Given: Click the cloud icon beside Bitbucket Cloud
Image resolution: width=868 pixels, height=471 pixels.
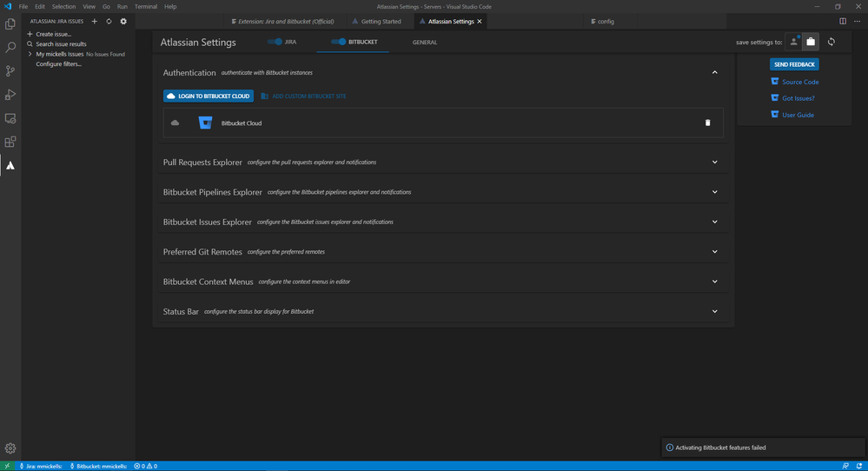Looking at the screenshot, I should click(x=175, y=123).
